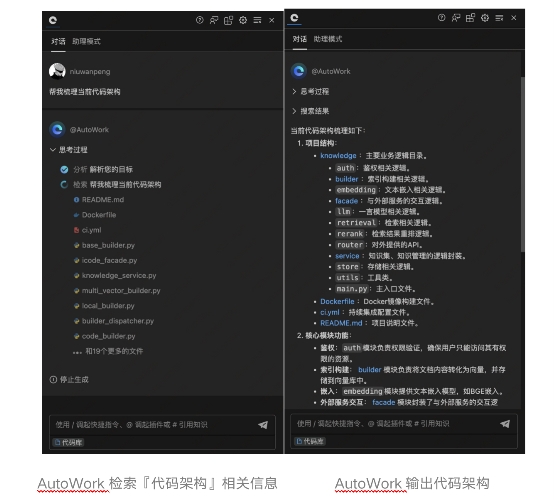Focus the left chat input field
Image resolution: width=554 pixels, height=501 pixels.
click(x=155, y=425)
